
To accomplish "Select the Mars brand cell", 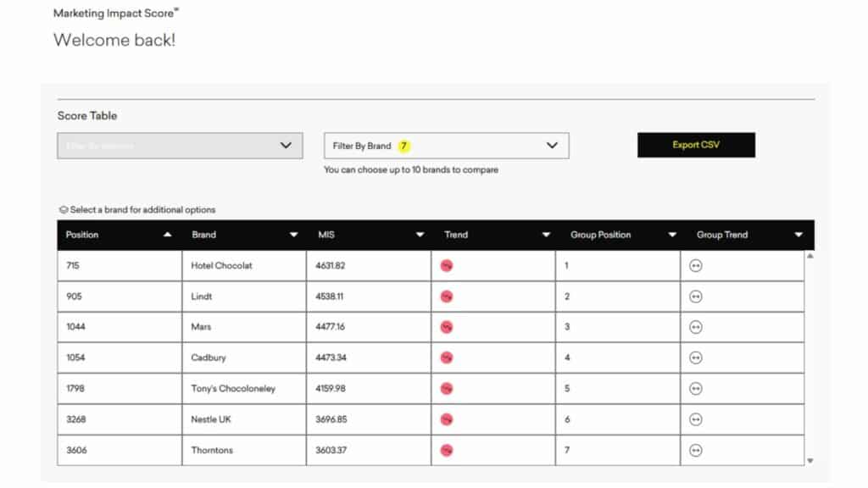I will tap(244, 327).
